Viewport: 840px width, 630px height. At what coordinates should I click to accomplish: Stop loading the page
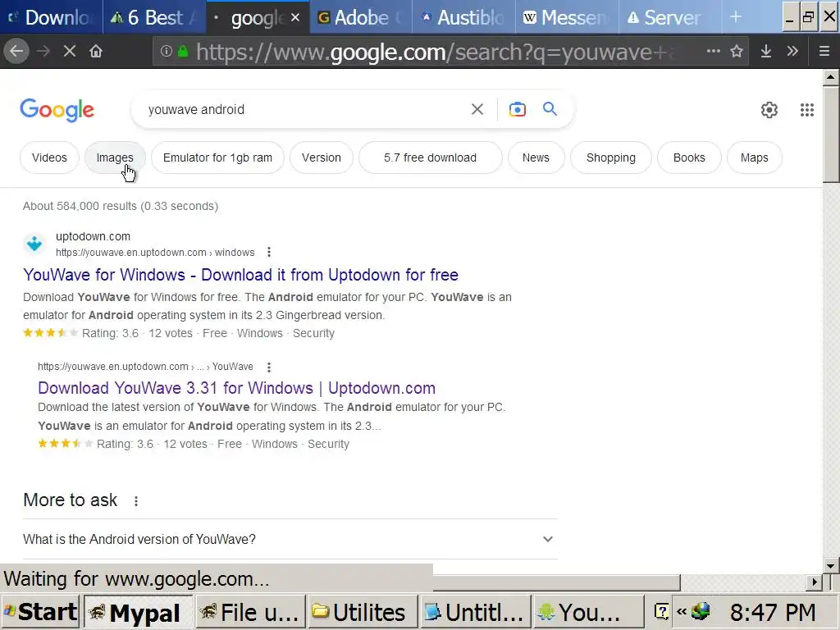[70, 52]
